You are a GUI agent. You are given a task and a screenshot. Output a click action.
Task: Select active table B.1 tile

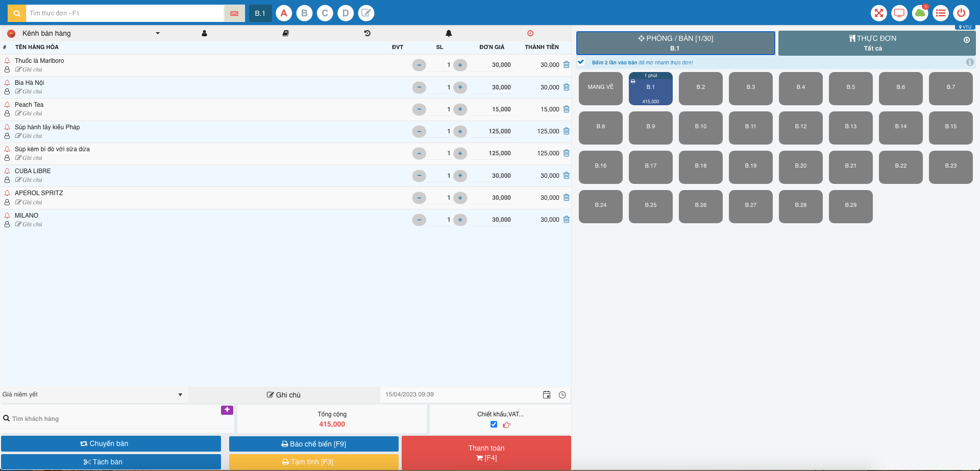(651, 88)
